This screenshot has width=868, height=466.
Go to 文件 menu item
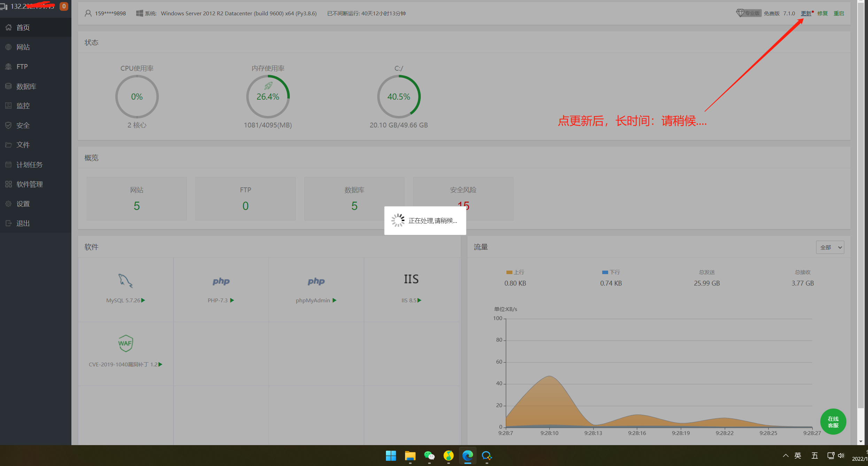[23, 145]
